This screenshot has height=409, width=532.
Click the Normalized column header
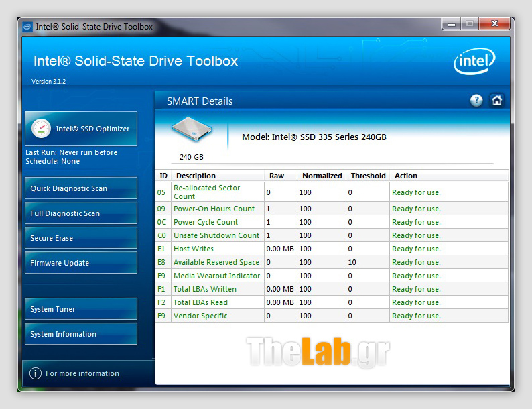point(322,176)
